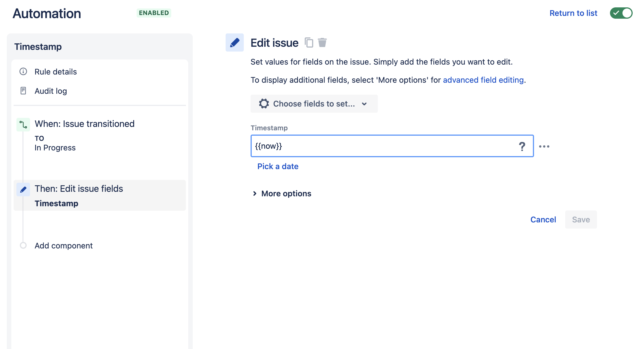Screen dimensions: 644x349
Task: Click the Audit log document icon
Action: point(23,91)
